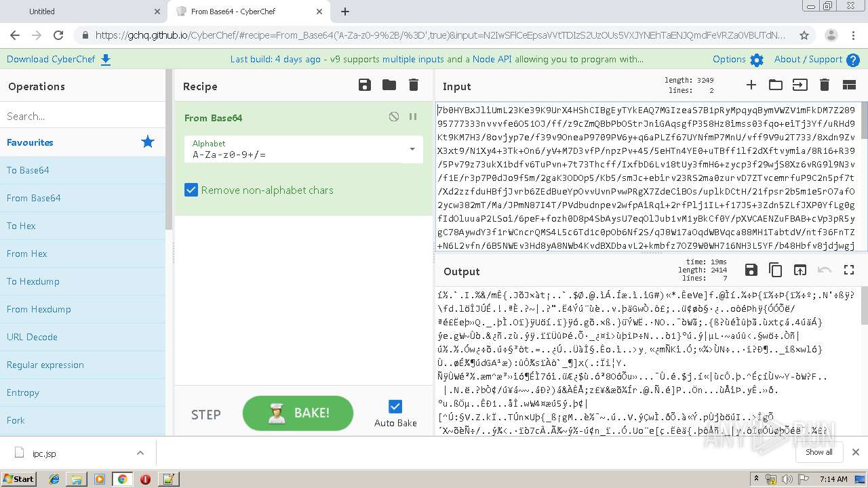868x488 pixels.
Task: Select the Regular expression operation
Action: point(83,365)
